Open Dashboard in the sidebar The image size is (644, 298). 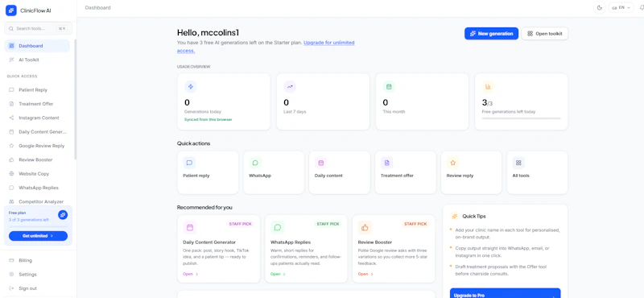[37, 46]
